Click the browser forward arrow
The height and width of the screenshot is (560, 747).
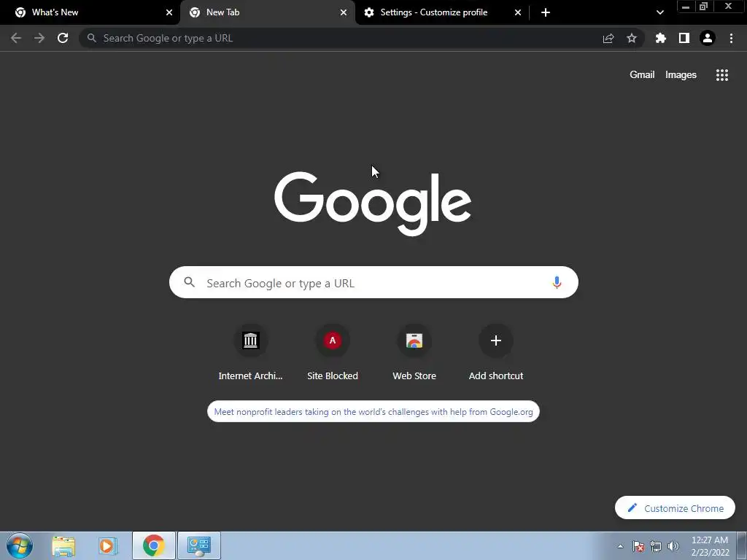pos(39,38)
